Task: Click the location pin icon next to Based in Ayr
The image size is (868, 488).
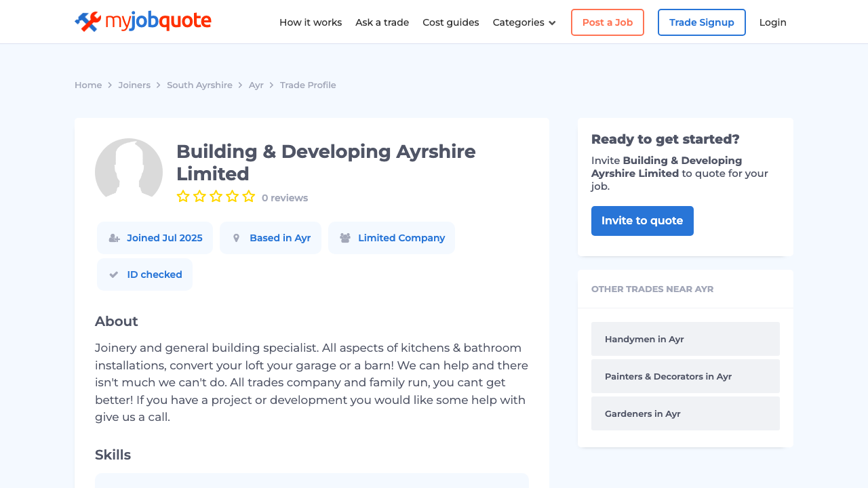Action: tap(236, 237)
